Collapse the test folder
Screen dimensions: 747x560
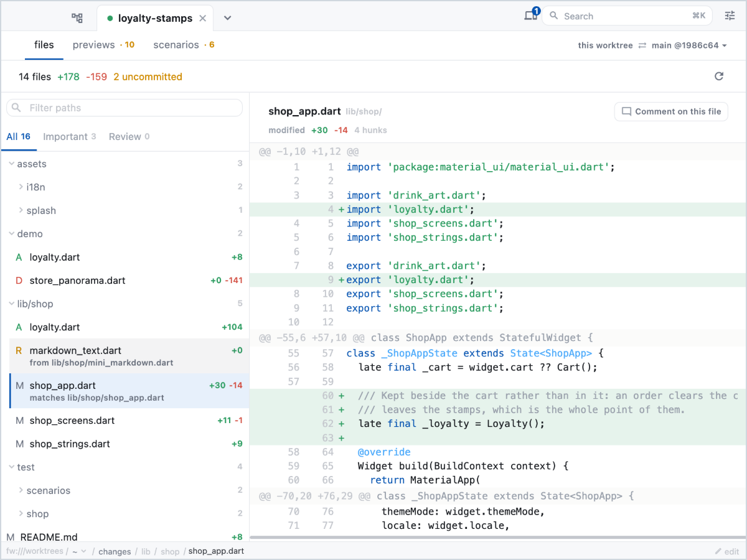[125, 467]
